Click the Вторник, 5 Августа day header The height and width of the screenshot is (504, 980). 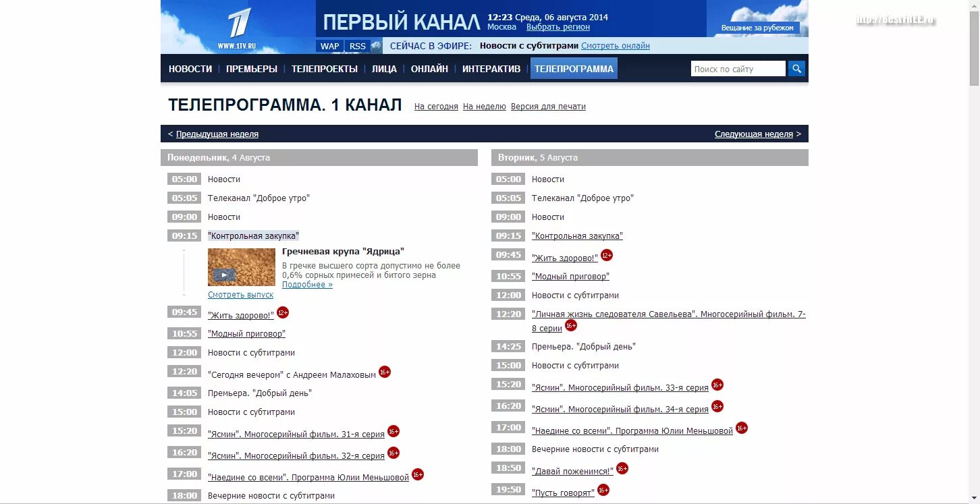point(650,157)
